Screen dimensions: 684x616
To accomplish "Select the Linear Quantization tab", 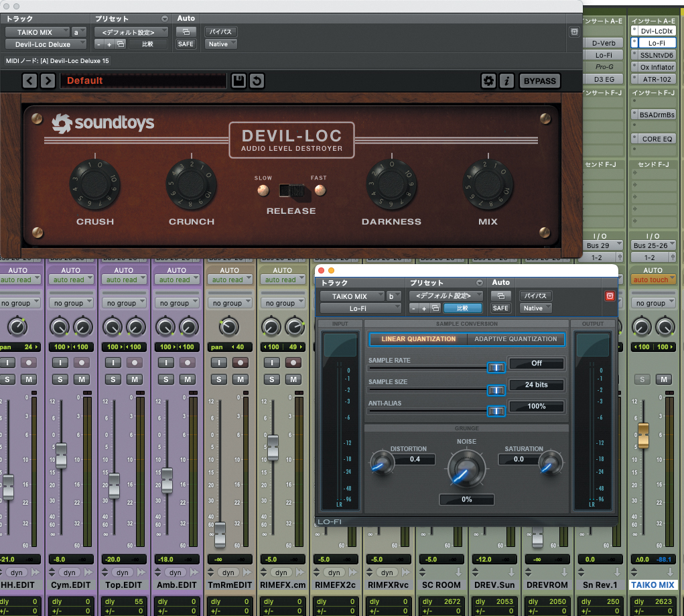I will click(x=418, y=338).
